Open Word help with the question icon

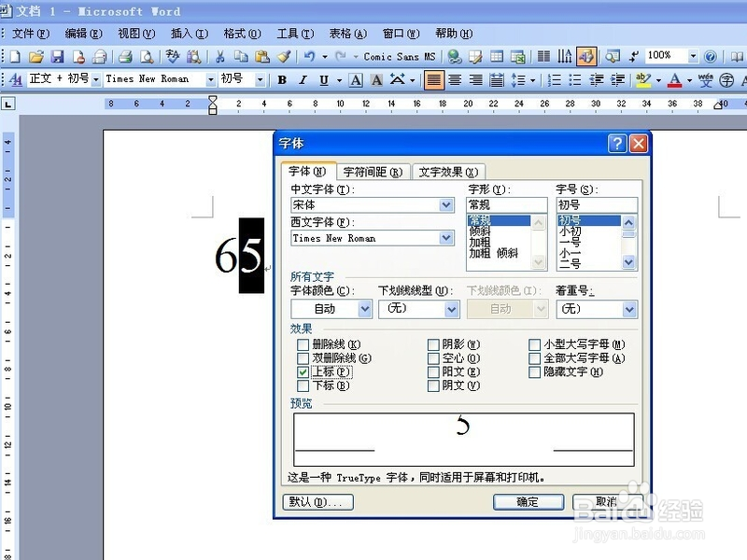coord(710,57)
